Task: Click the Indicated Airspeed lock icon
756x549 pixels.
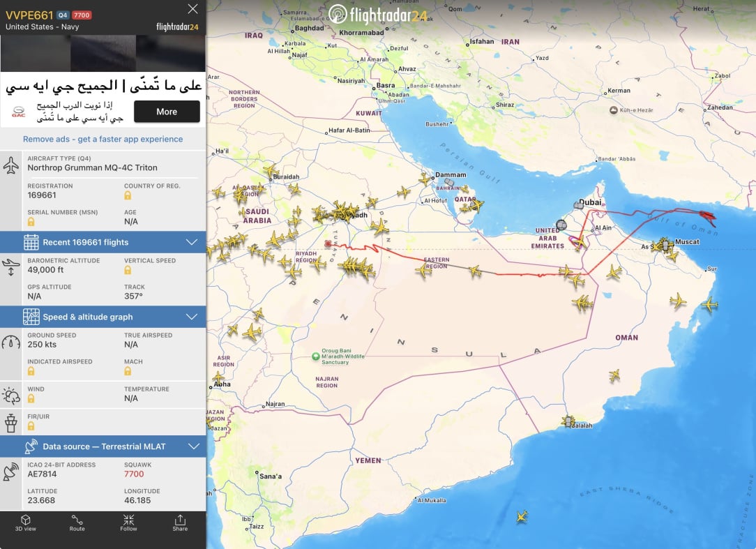Action: pos(31,371)
